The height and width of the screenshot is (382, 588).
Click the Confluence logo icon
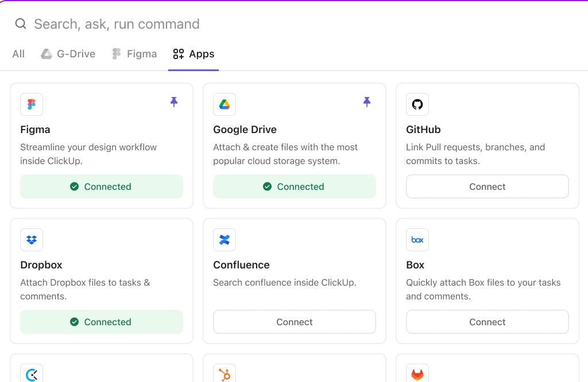coord(225,240)
